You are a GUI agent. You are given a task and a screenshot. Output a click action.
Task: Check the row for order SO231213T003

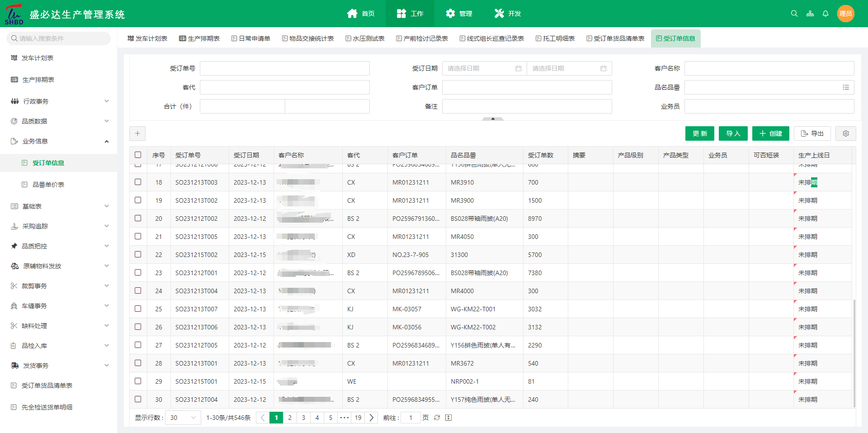(138, 182)
